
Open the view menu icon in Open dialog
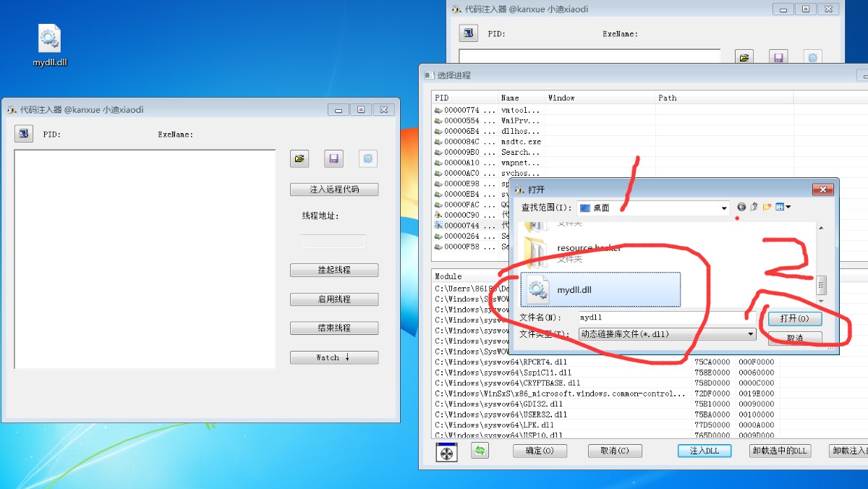783,207
